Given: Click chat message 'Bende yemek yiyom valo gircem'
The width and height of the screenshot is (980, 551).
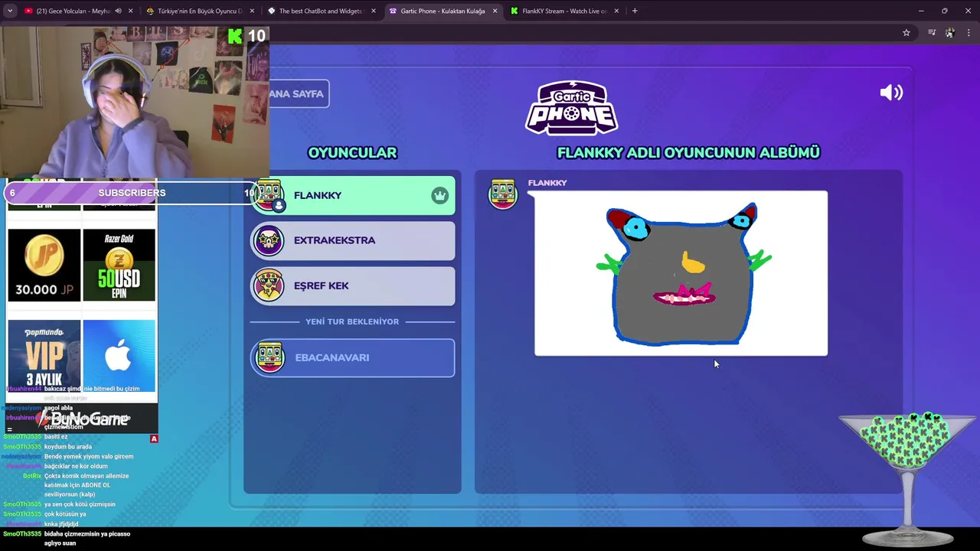Looking at the screenshot, I should 89,457.
